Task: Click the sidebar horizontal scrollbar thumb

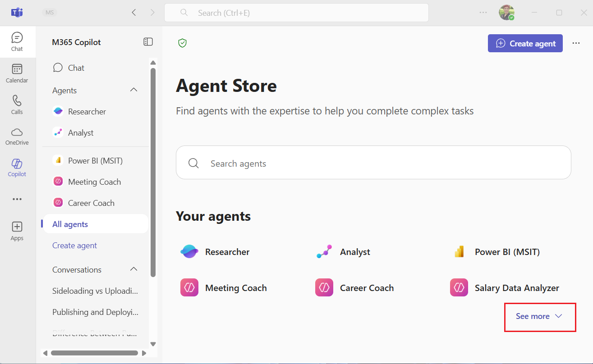Action: (94, 353)
